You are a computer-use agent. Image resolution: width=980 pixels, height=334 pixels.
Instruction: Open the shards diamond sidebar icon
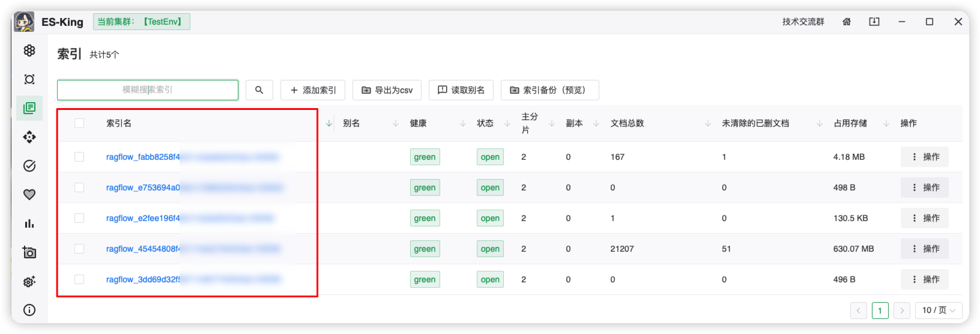(29, 137)
